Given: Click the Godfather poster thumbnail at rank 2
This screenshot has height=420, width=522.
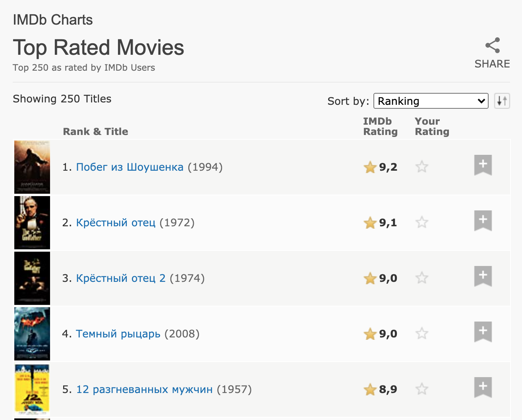Looking at the screenshot, I should [32, 223].
